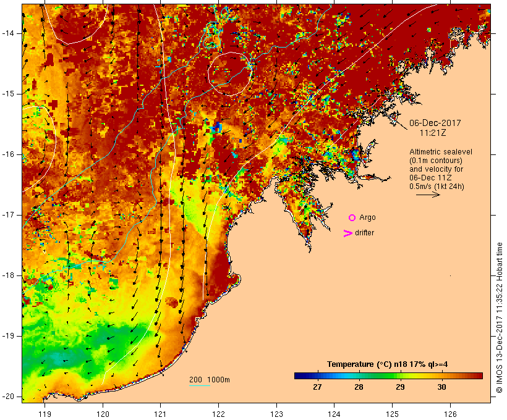Click the '-14' latitude axis label
Screen dimensions: 507x420
coord(8,33)
